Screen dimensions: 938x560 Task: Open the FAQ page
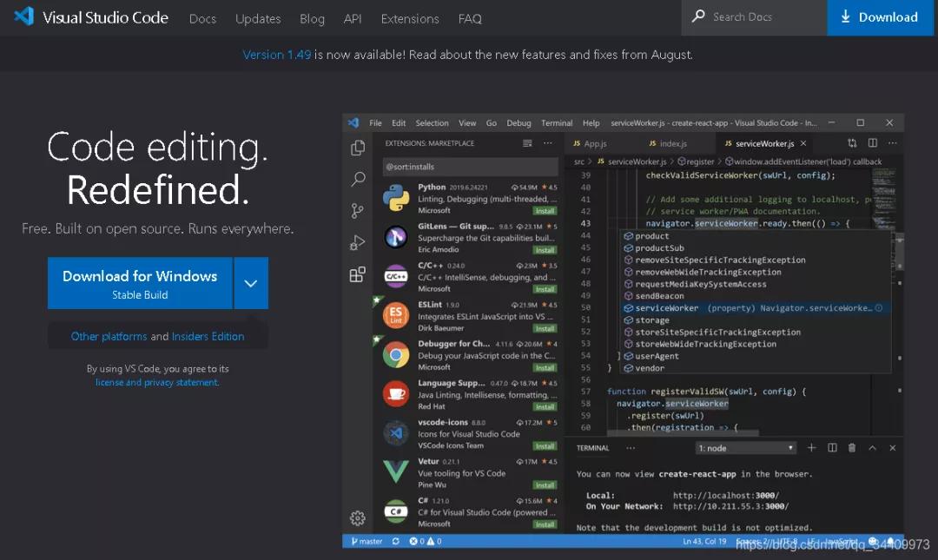470,18
